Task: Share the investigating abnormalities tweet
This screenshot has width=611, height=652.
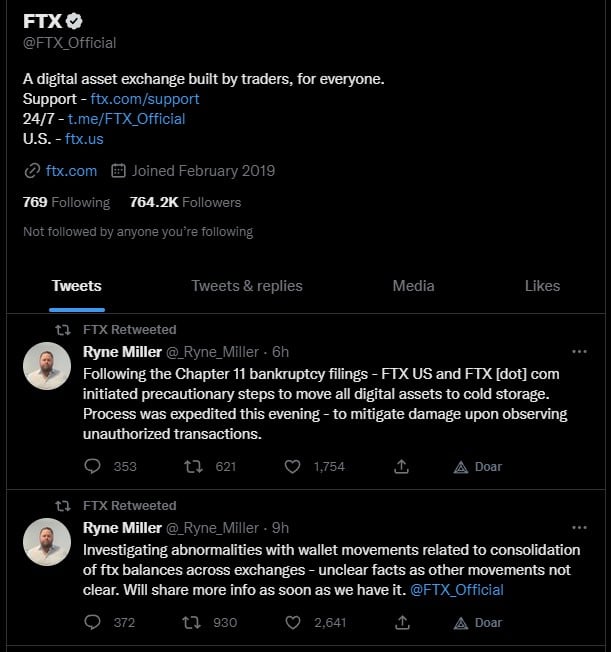Action: [x=402, y=622]
